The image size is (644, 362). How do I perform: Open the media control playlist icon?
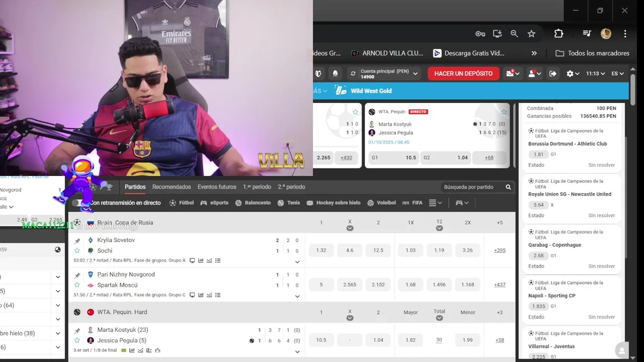[587, 34]
